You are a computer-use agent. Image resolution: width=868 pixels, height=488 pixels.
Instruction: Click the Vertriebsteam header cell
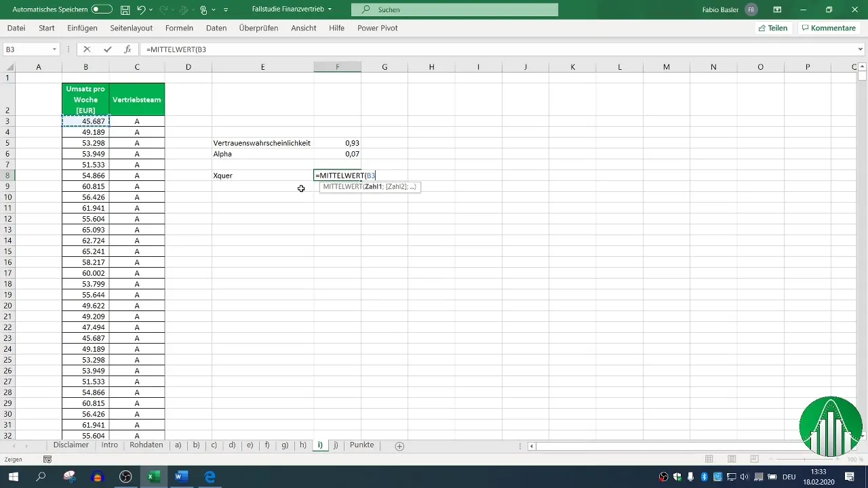[x=137, y=100]
